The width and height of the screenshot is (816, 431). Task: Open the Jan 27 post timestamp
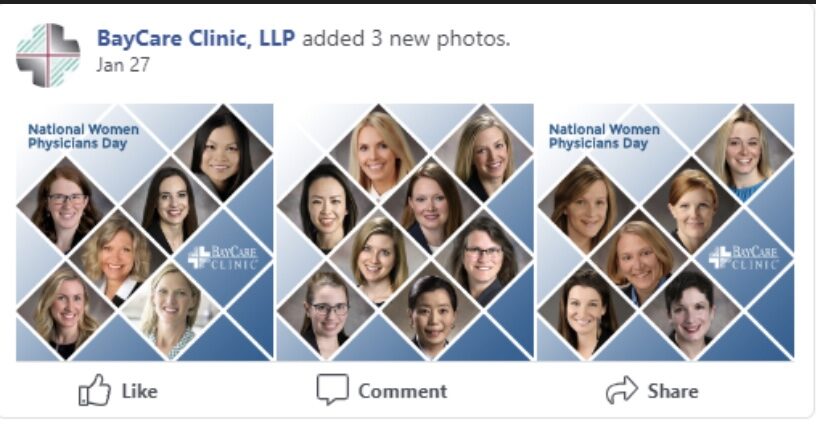tap(123, 65)
